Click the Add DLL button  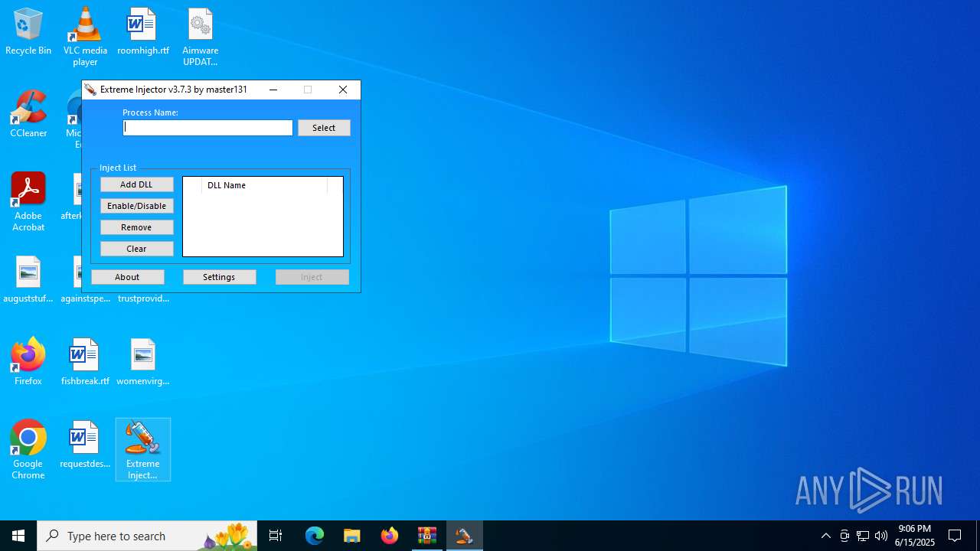click(136, 184)
